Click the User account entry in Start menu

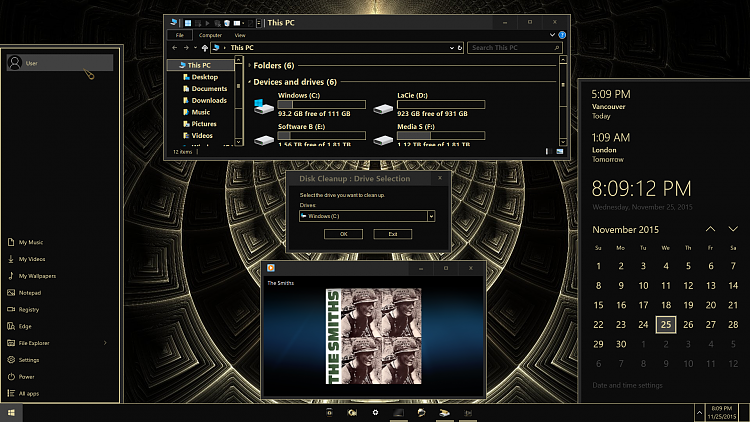[x=60, y=63]
